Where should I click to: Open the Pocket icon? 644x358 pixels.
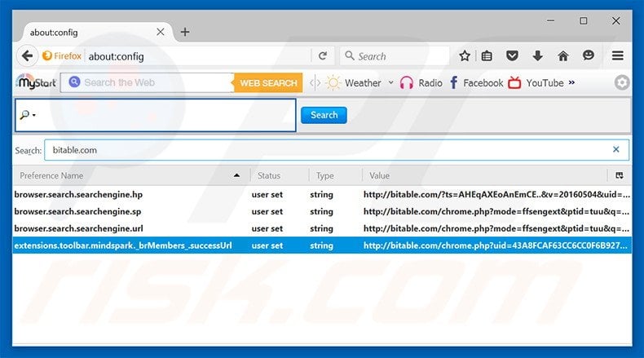(x=512, y=56)
